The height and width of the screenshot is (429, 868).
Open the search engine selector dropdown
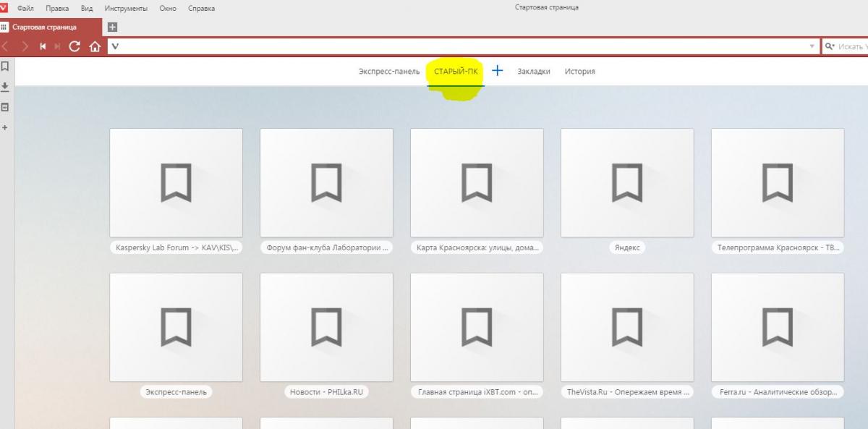point(830,46)
